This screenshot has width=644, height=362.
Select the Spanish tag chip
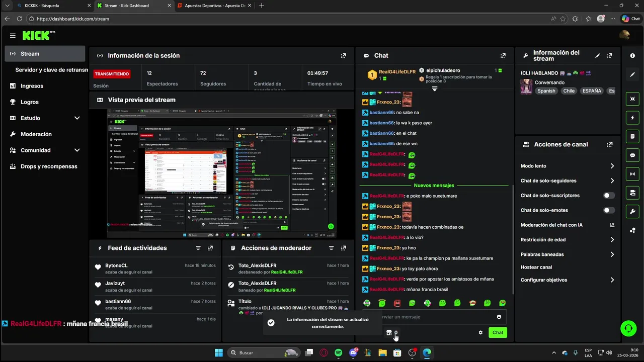tap(546, 91)
